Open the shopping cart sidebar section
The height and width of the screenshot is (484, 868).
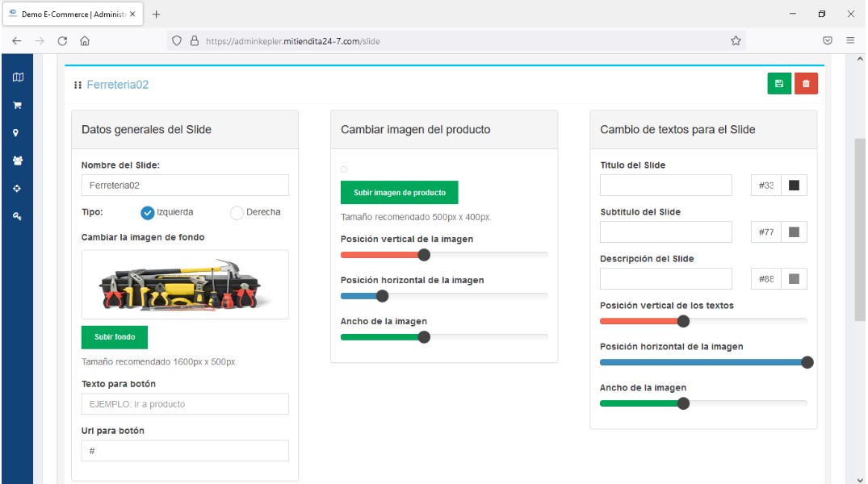tap(18, 105)
